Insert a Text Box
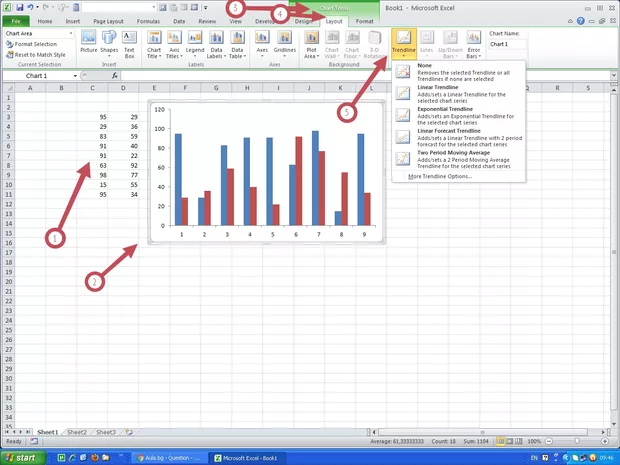 (130, 43)
